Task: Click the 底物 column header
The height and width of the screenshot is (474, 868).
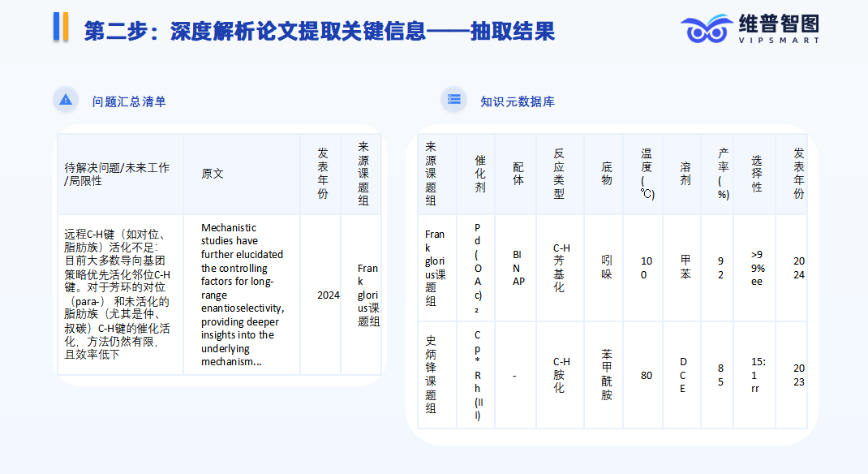Action: tap(604, 174)
